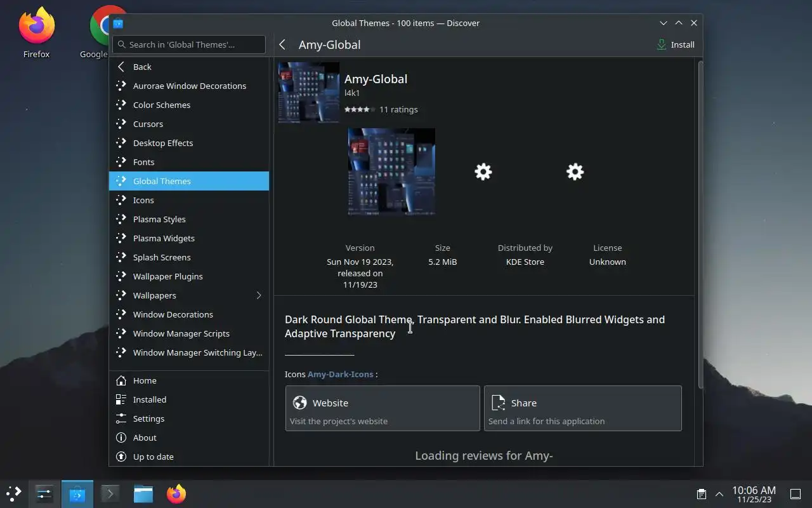Click the Unknown license value
The image size is (812, 508).
click(608, 262)
